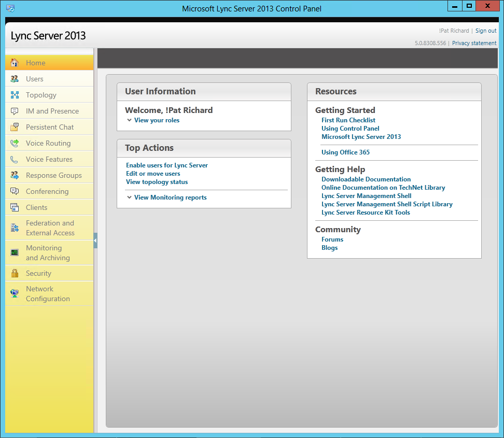504x438 pixels.
Task: Click the Response Groups icon
Action: click(15, 175)
